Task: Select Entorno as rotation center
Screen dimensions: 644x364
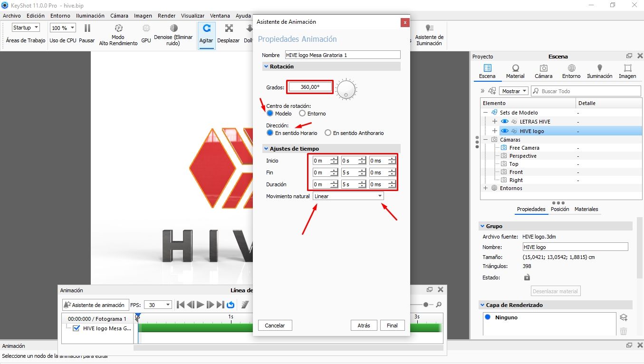Action: (302, 114)
